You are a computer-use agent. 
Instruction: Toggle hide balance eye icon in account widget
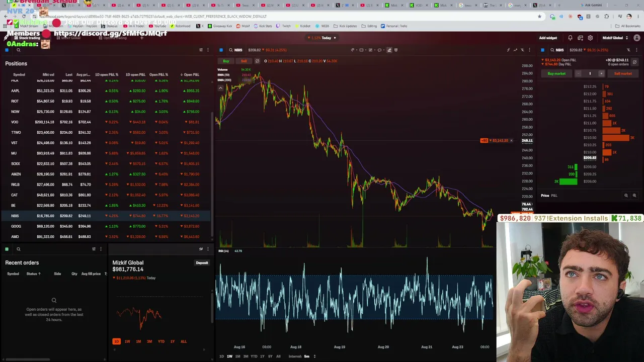tap(201, 249)
